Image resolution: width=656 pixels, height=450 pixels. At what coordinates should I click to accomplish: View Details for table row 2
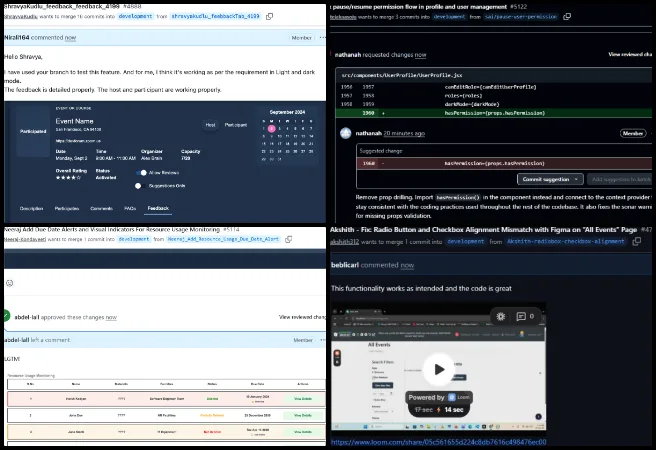tap(303, 416)
